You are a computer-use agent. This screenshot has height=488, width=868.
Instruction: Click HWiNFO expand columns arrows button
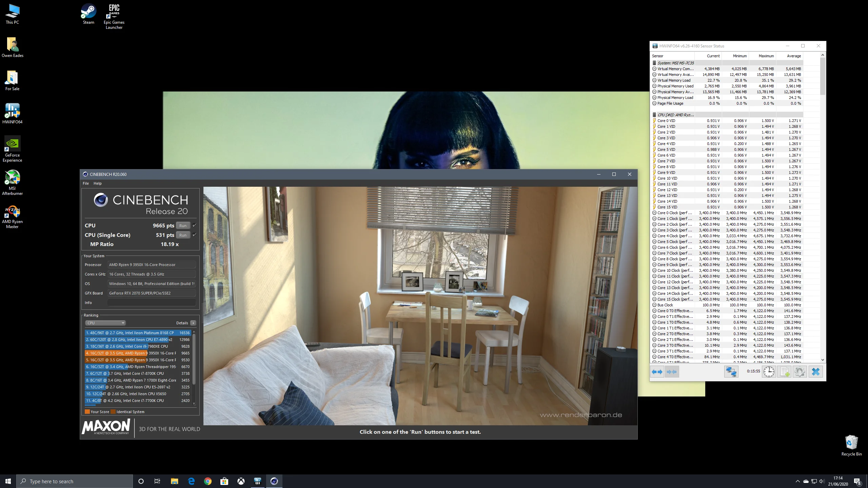click(x=657, y=372)
